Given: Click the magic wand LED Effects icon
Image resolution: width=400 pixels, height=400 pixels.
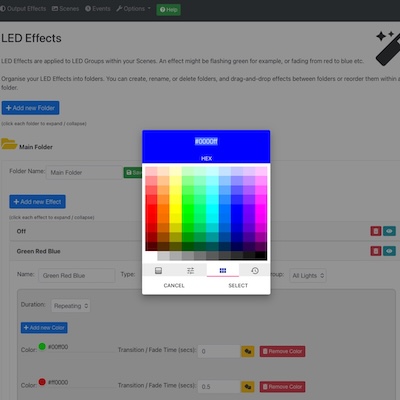Looking at the screenshot, I should [388, 48].
